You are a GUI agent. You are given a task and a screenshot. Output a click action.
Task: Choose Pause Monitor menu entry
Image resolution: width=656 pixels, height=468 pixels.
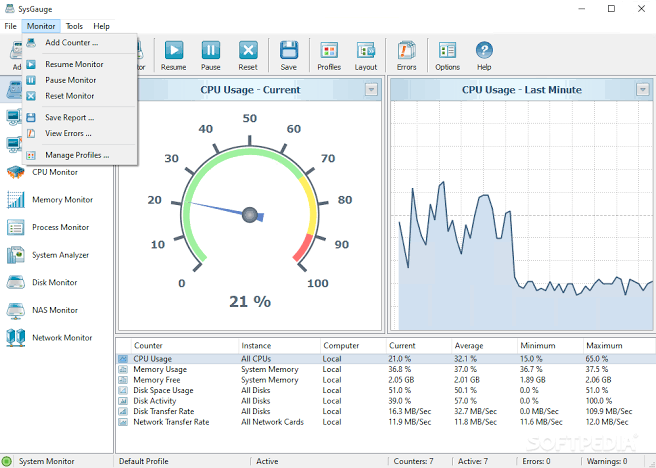(80, 80)
